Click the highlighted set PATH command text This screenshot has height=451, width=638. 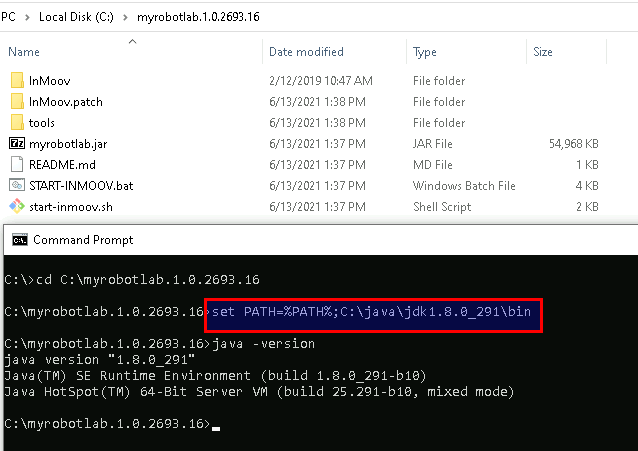pyautogui.click(x=371, y=312)
